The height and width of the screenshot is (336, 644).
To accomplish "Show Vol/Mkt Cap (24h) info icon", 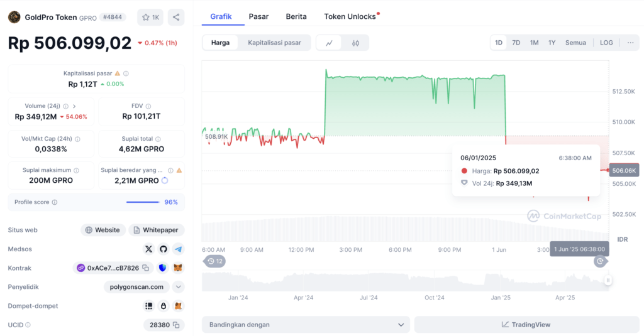I will pos(77,139).
